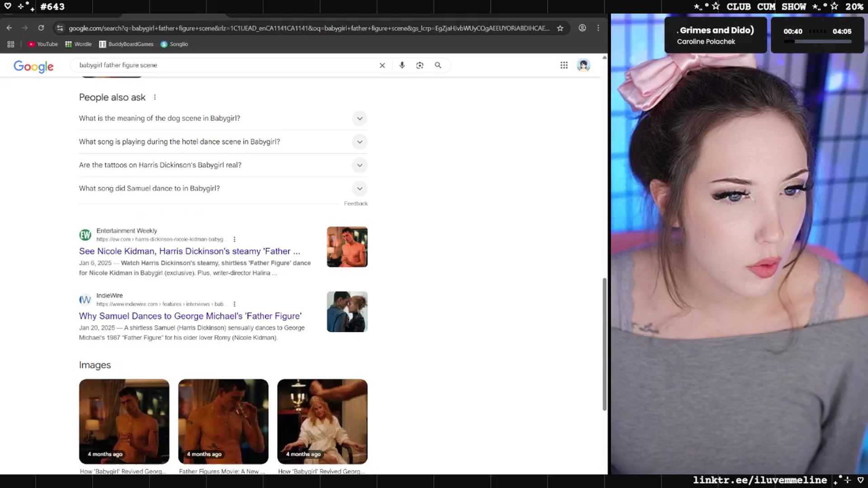This screenshot has height=488, width=868.
Task: Expand the hotel dance scene song question
Action: [x=223, y=142]
